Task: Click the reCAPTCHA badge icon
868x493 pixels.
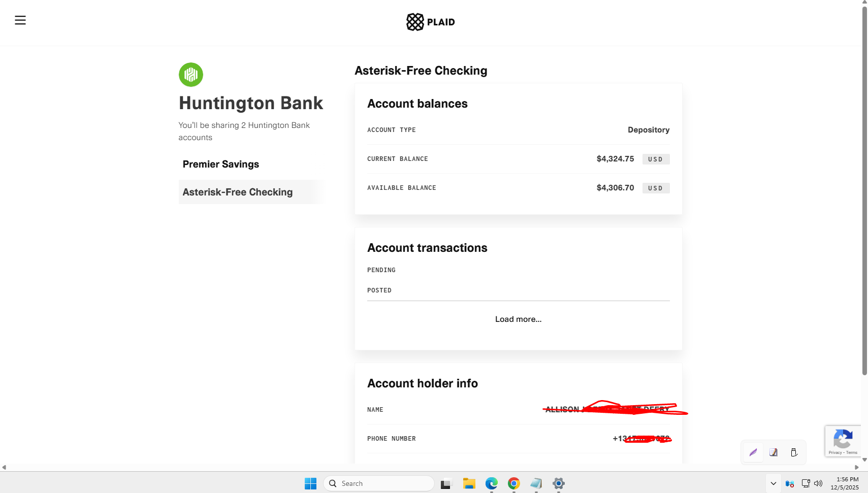Action: click(x=843, y=438)
